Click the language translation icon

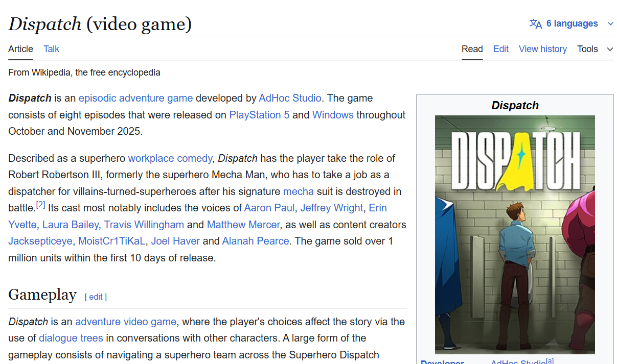(536, 23)
